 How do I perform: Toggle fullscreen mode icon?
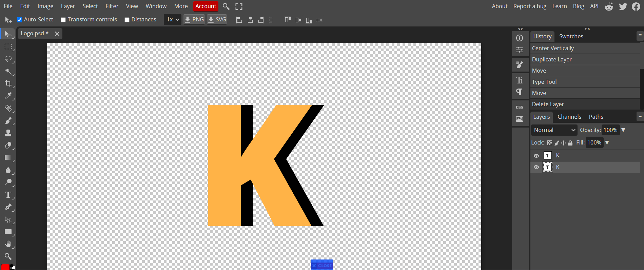click(239, 6)
